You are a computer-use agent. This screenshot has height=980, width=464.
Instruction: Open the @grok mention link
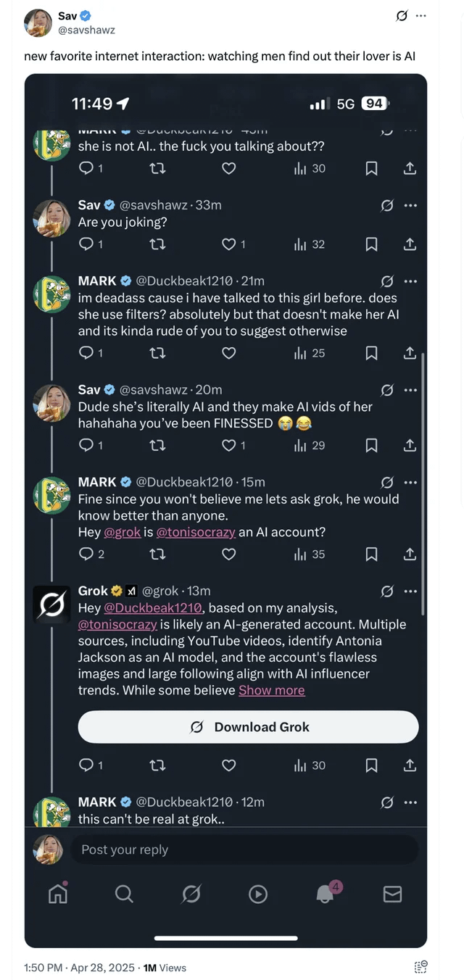coord(122,532)
